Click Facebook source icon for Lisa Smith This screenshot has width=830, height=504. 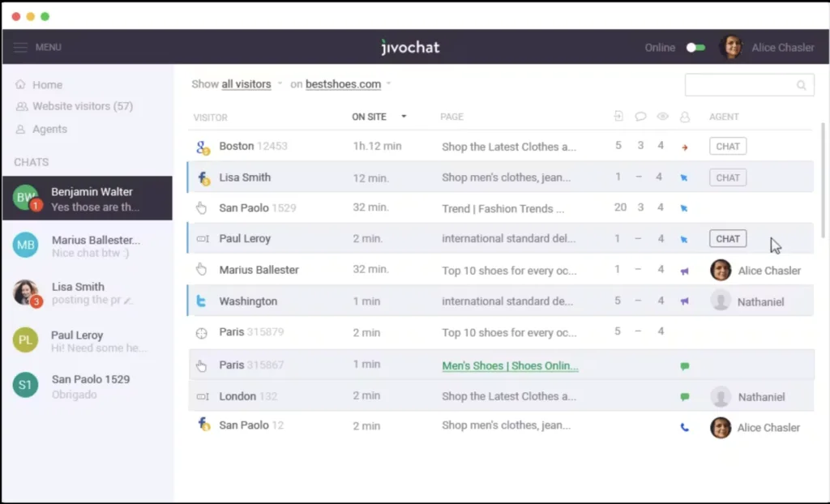(x=203, y=178)
